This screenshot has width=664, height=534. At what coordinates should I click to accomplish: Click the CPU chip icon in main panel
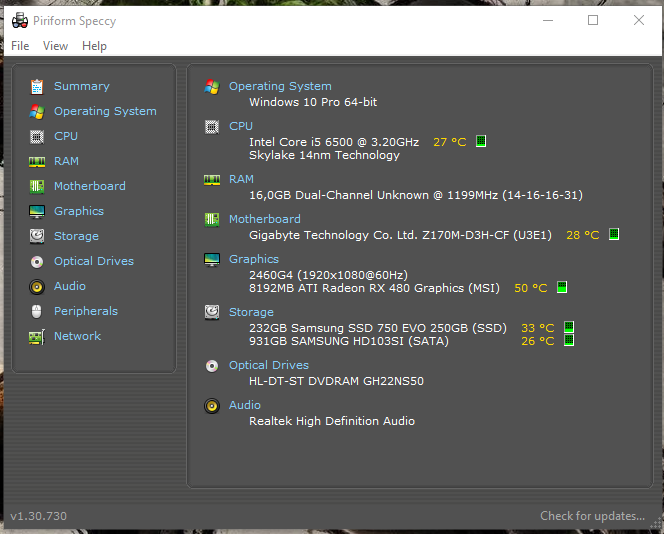click(x=212, y=127)
